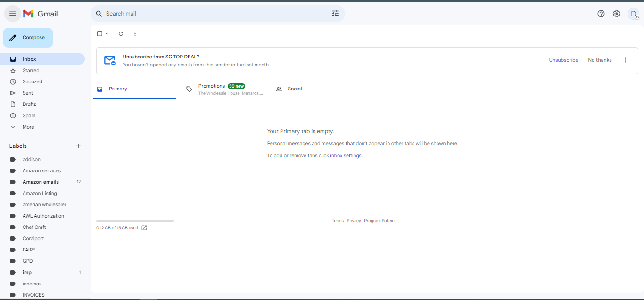Create a new label with plus icon
The image size is (644, 300).
pos(79,146)
